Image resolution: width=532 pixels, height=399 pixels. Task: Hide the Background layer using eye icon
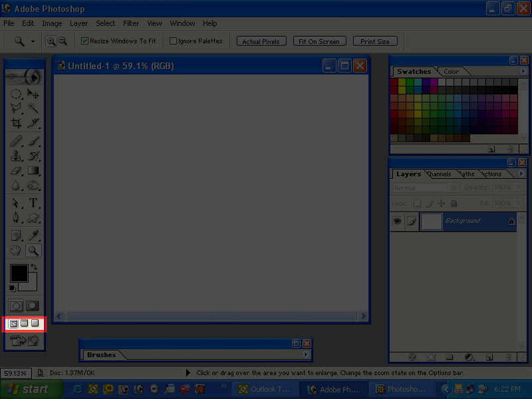coord(398,221)
